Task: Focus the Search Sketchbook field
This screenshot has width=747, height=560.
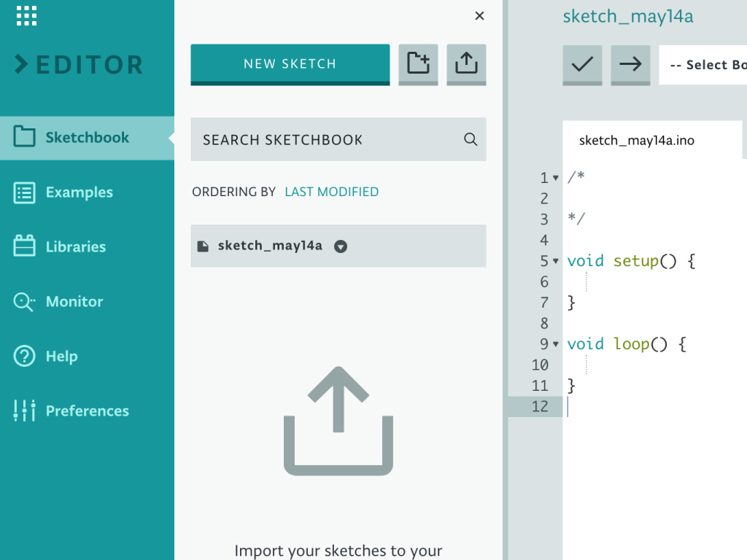Action: 338,139
